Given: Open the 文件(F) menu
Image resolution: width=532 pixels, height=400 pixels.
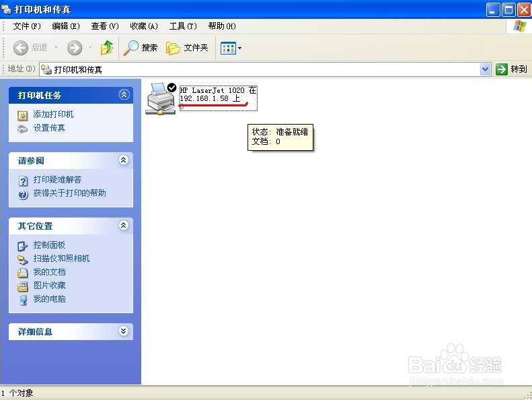Looking at the screenshot, I should click(x=27, y=26).
